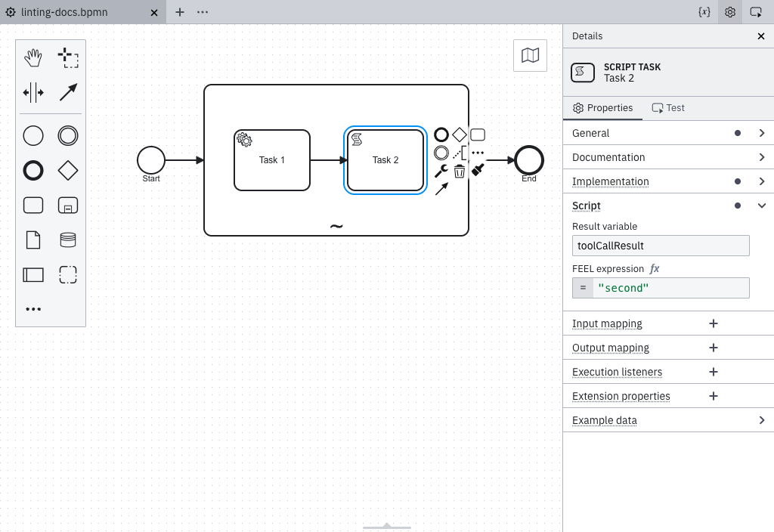This screenshot has height=532, width=774.
Task: Delete Task 2 with trash icon
Action: [460, 172]
